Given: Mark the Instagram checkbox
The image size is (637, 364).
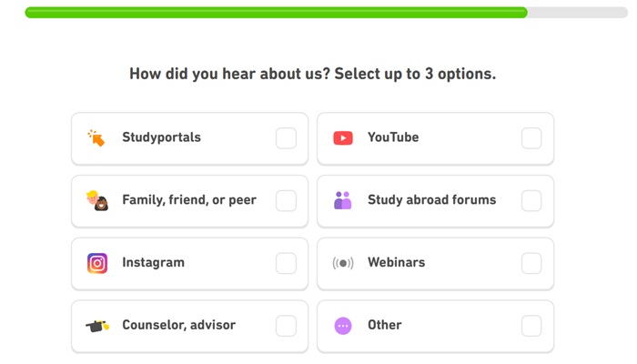Looking at the screenshot, I should [286, 263].
